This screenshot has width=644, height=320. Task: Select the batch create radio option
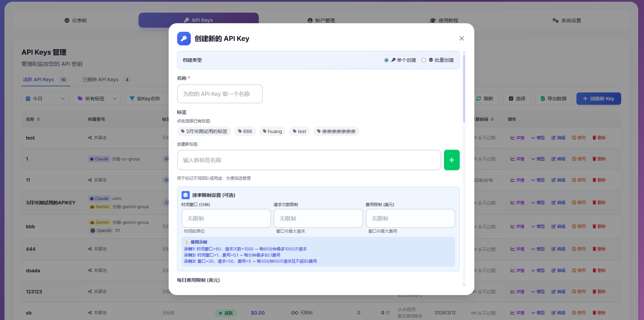pos(424,60)
